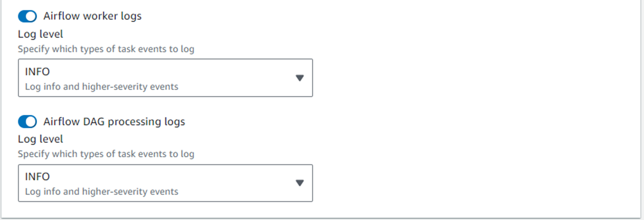Image resolution: width=644 pixels, height=220 pixels.
Task: Click "Log info and higher-severity events" in worker dropdown
Action: [x=101, y=87]
